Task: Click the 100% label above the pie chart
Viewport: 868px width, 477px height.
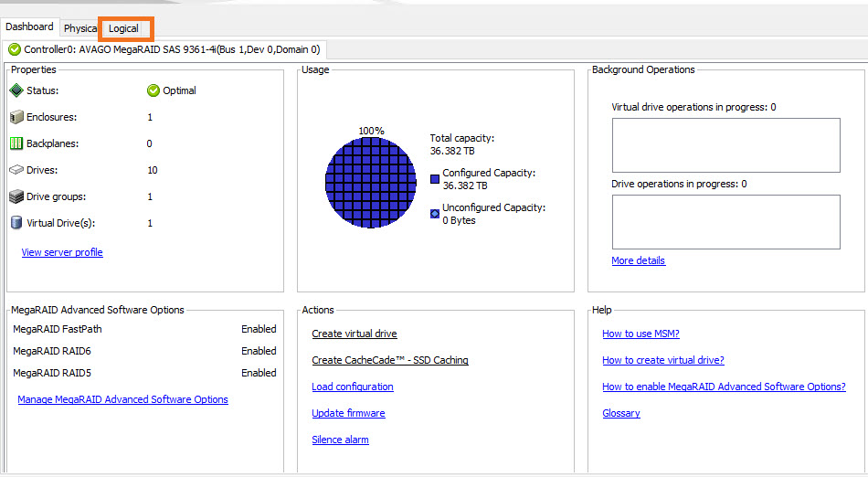Action: click(371, 132)
